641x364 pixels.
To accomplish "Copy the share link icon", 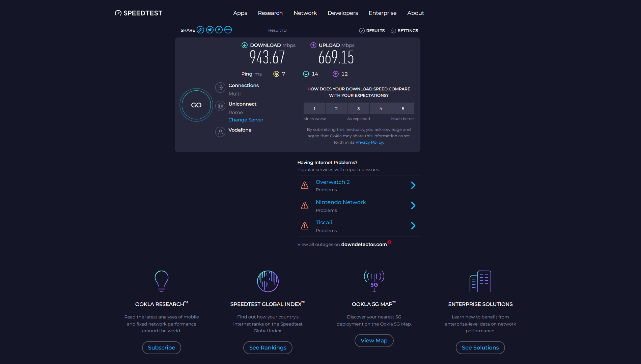I will pos(200,30).
